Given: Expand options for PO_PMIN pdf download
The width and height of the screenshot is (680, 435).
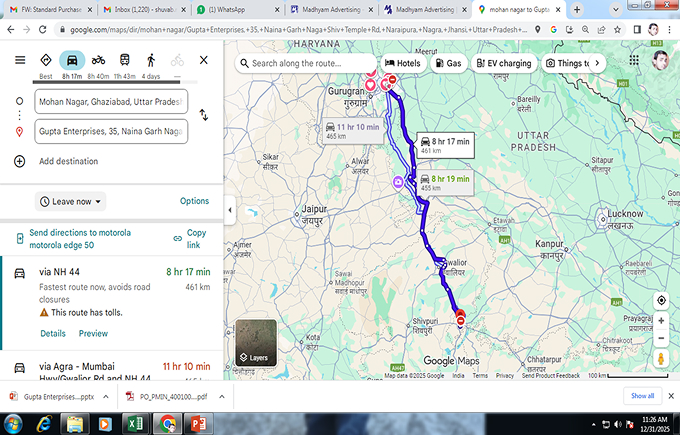Looking at the screenshot, I should (x=222, y=396).
